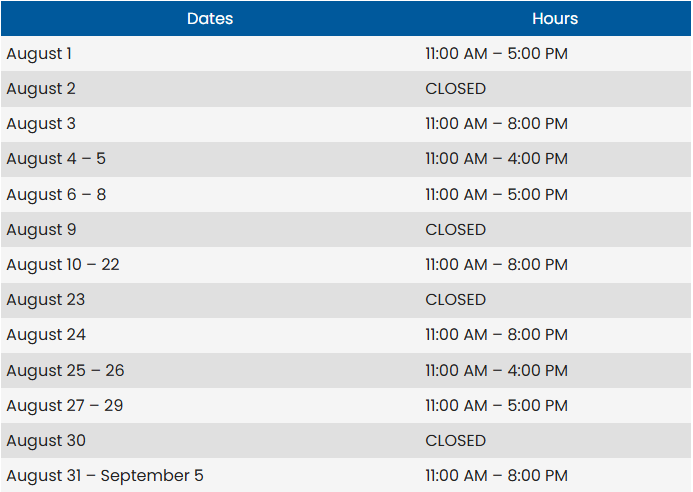Image resolution: width=693 pixels, height=492 pixels.
Task: Select the August 30 date cell
Action: click(46, 441)
